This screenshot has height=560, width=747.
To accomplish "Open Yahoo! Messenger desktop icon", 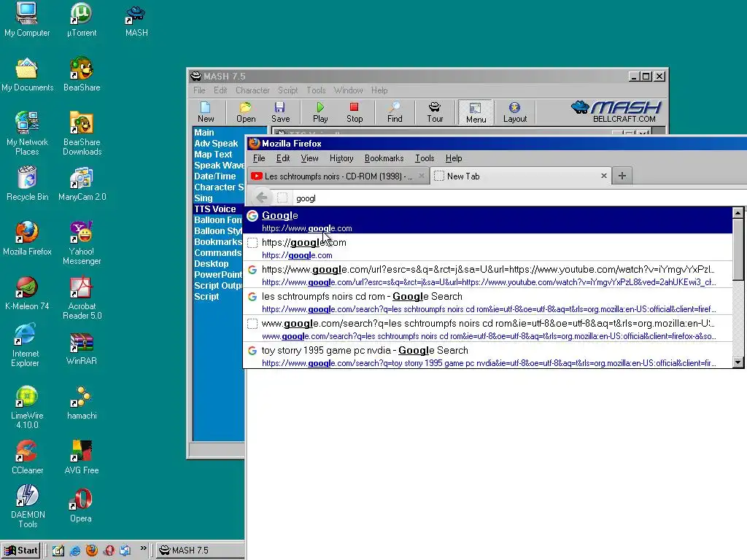I will click(82, 243).
